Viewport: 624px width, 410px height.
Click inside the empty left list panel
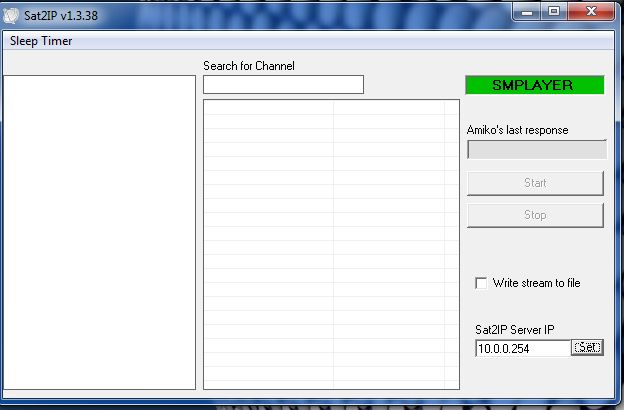click(99, 232)
